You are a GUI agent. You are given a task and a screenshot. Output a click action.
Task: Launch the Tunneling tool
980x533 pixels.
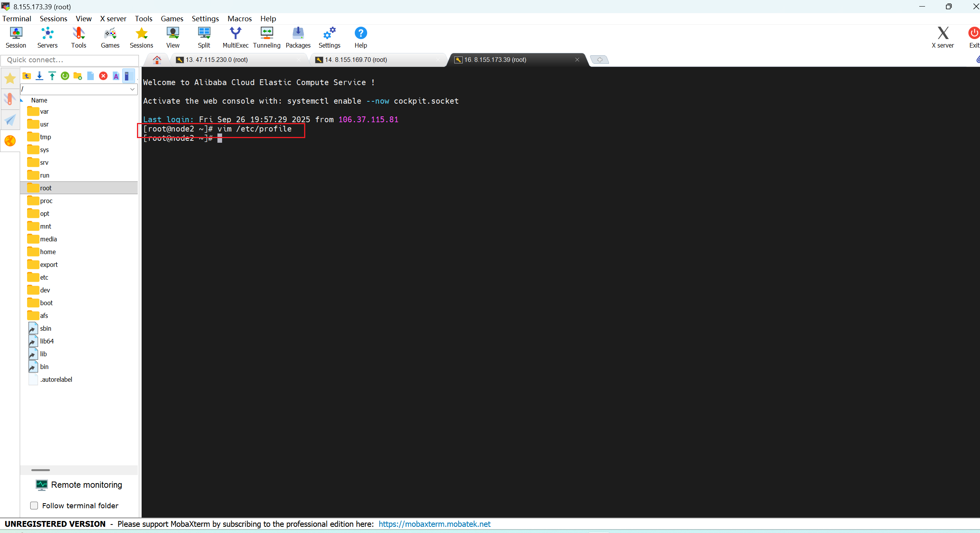tap(267, 37)
